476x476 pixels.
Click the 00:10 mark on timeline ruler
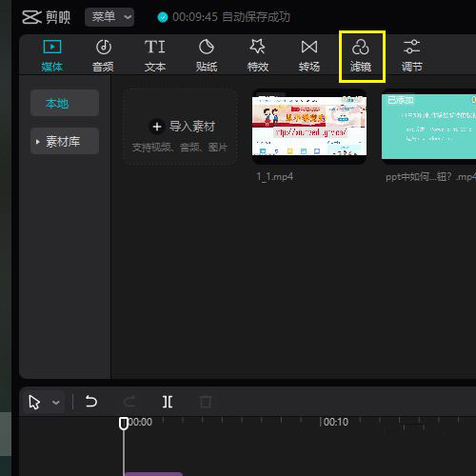pos(336,422)
